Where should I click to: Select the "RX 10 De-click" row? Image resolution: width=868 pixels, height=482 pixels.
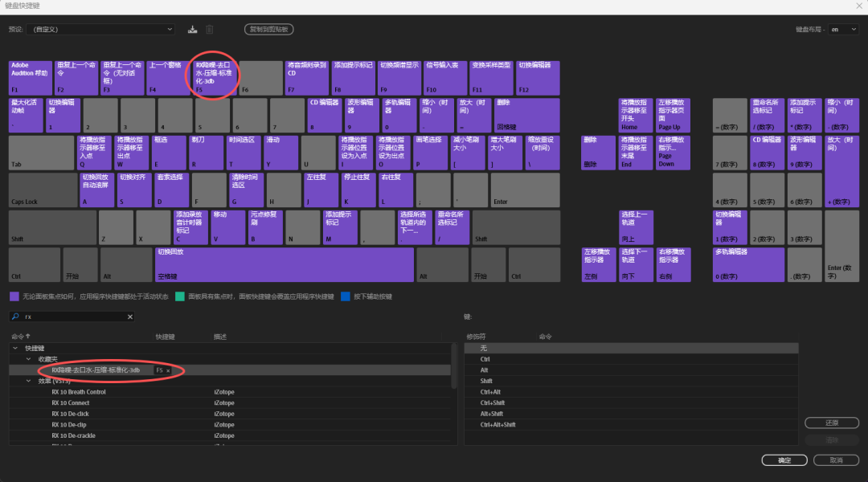click(x=230, y=414)
